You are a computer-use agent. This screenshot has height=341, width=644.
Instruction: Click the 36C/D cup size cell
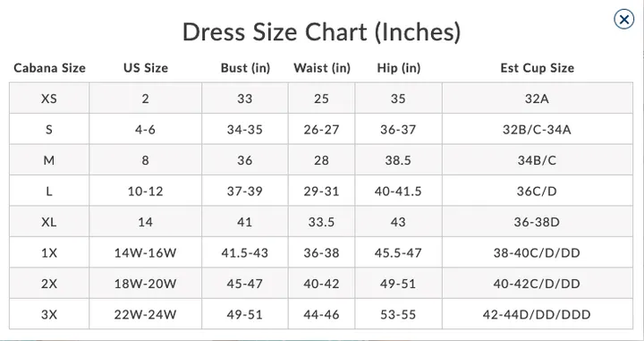[x=538, y=191]
